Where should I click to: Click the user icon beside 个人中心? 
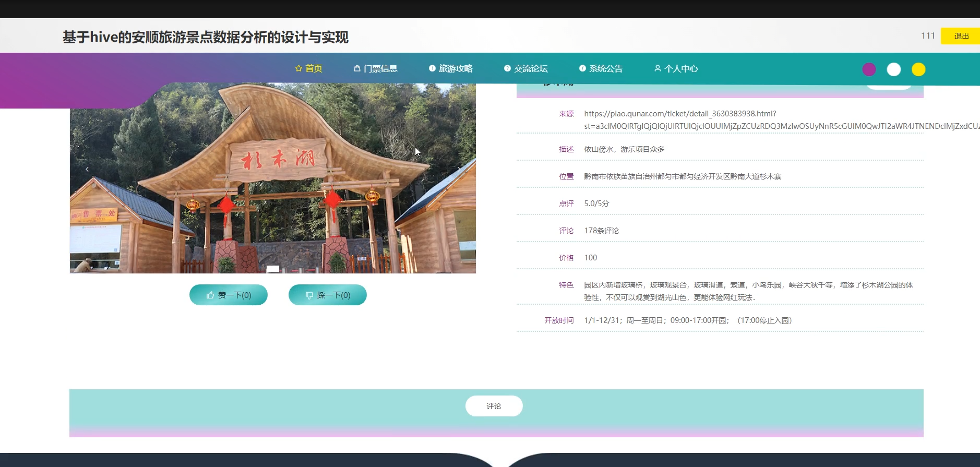point(658,68)
